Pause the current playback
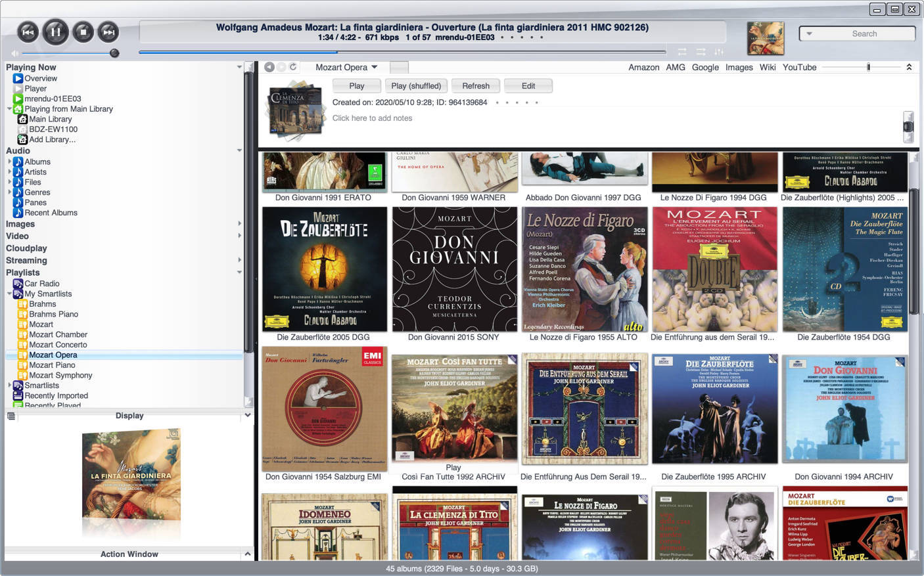Screen dimensions: 924x576 (55, 32)
